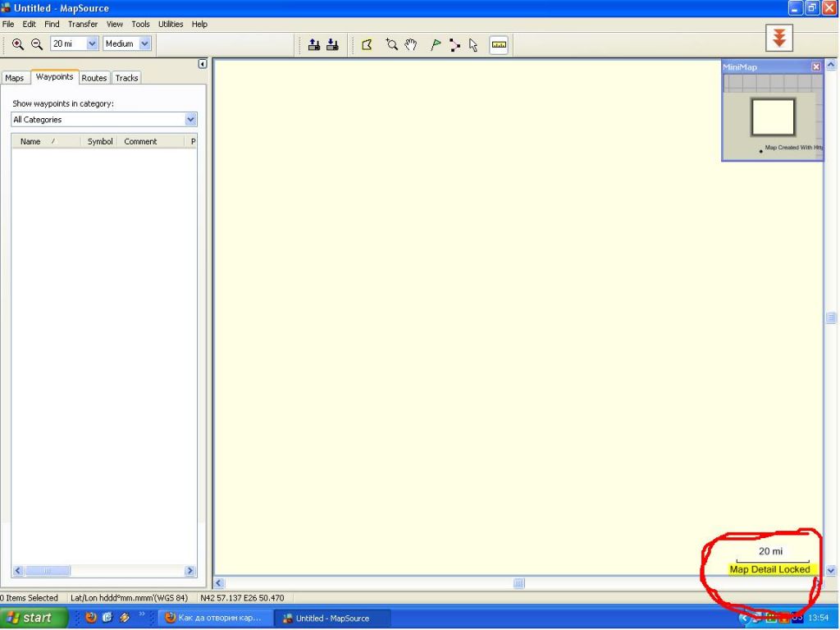The height and width of the screenshot is (630, 840).
Task: Click the Receive From Device icon
Action: click(x=333, y=45)
